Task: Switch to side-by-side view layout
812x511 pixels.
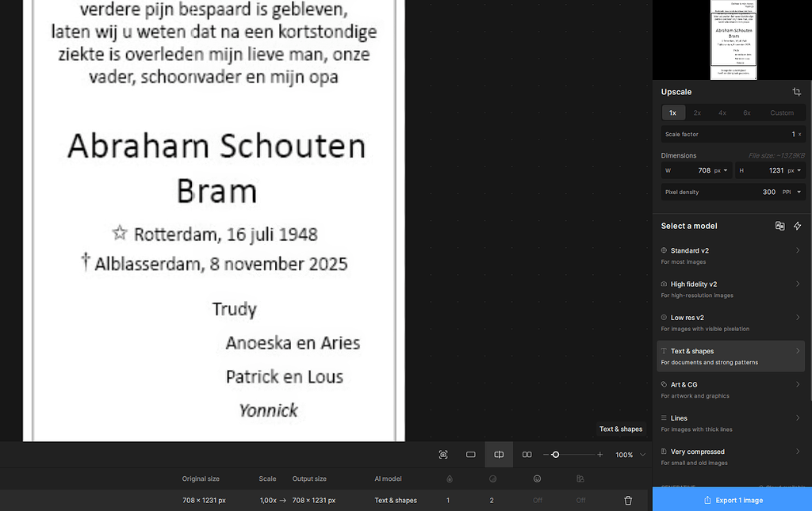Action: 527,455
